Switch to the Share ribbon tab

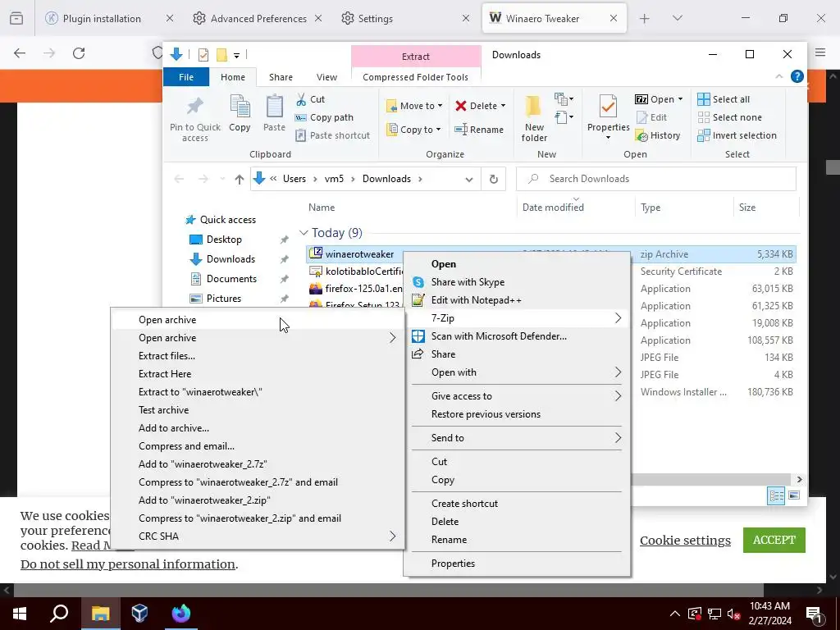(x=281, y=77)
